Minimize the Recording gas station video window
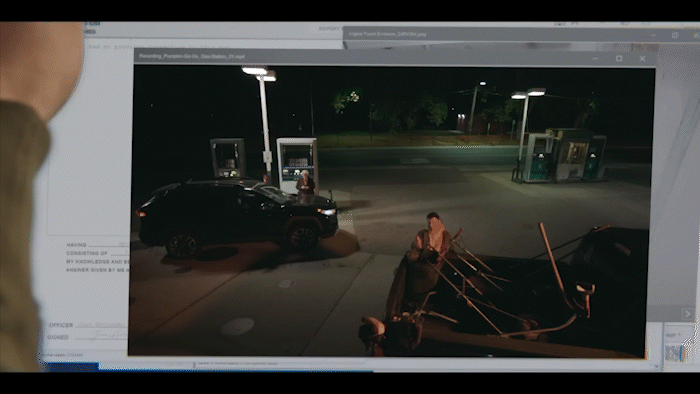 point(595,58)
